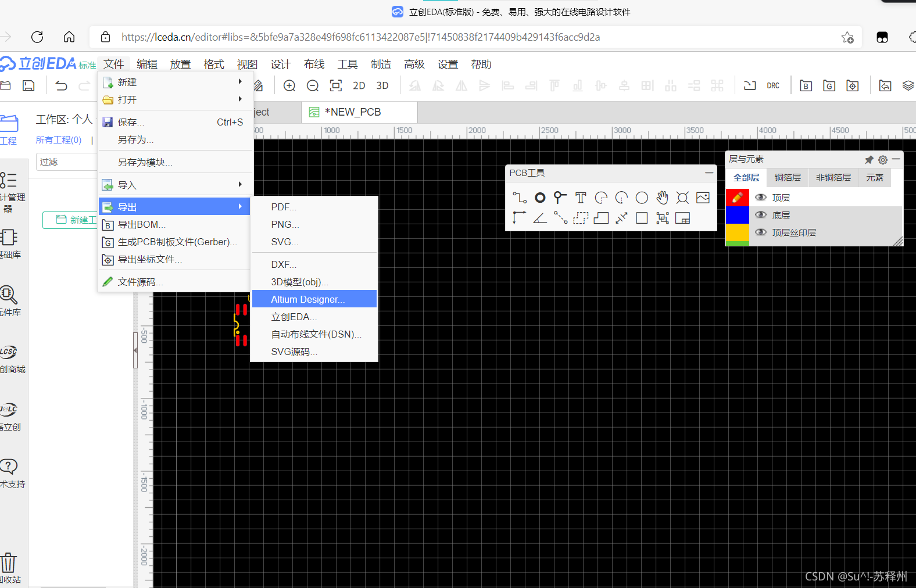
Task: Click the blue 底层 color swatch
Action: (x=737, y=215)
